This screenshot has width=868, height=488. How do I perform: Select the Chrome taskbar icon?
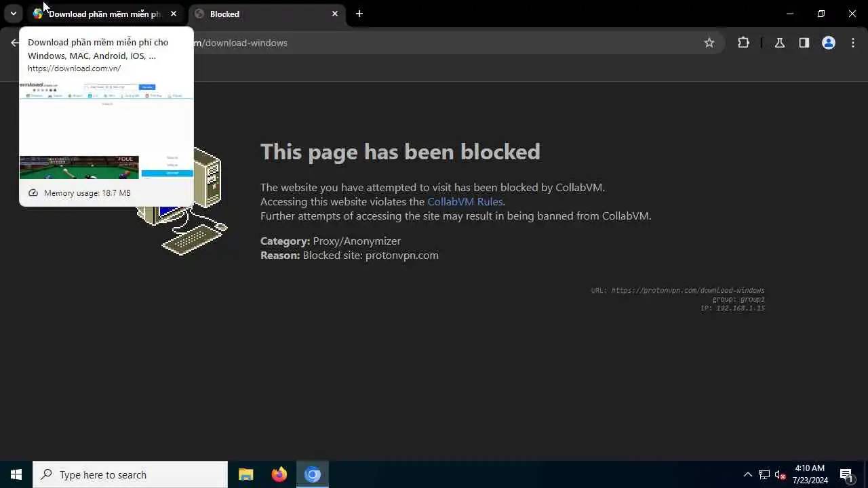313,474
